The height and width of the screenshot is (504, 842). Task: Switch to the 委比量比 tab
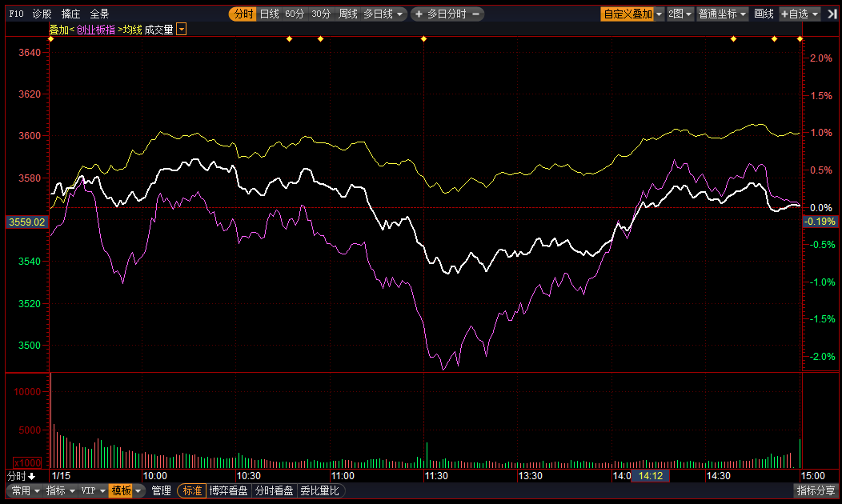(319, 490)
